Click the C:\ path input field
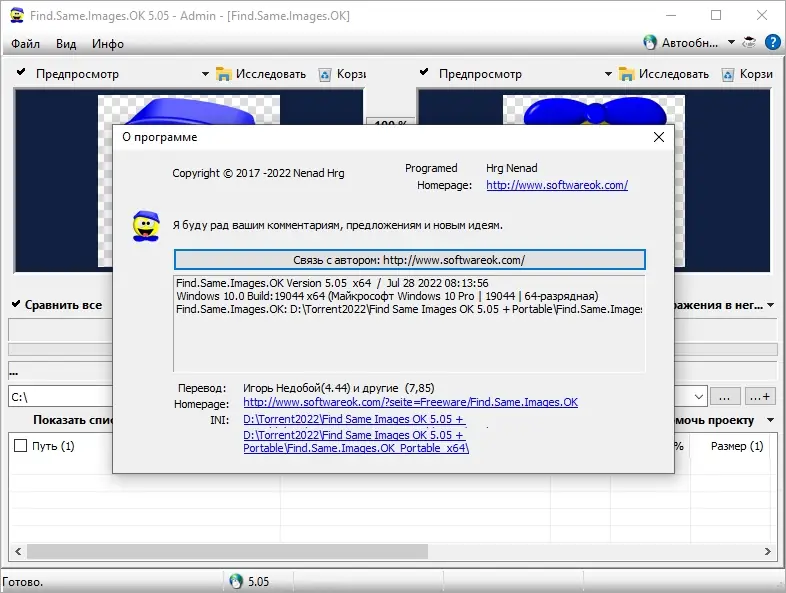 coord(60,397)
